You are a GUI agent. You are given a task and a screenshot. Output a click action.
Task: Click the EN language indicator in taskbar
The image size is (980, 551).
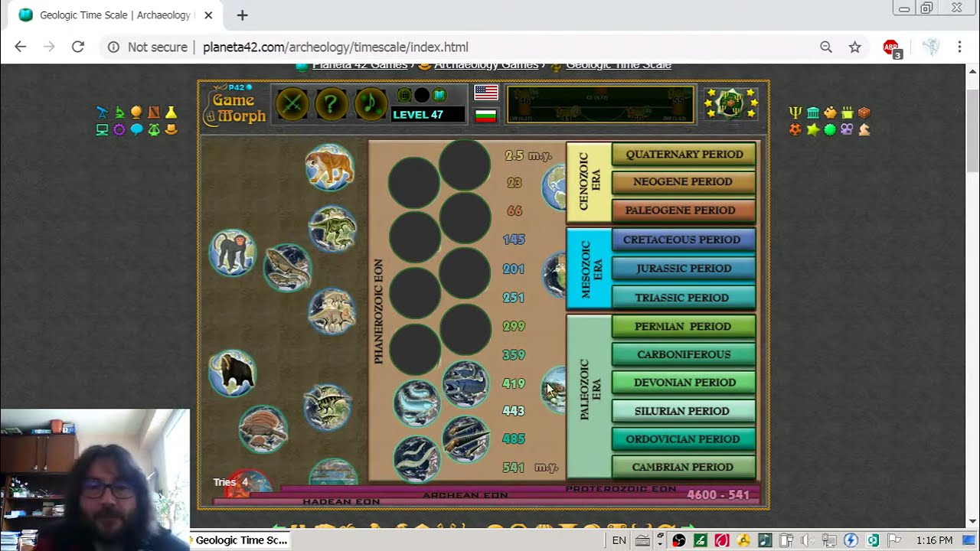point(619,540)
